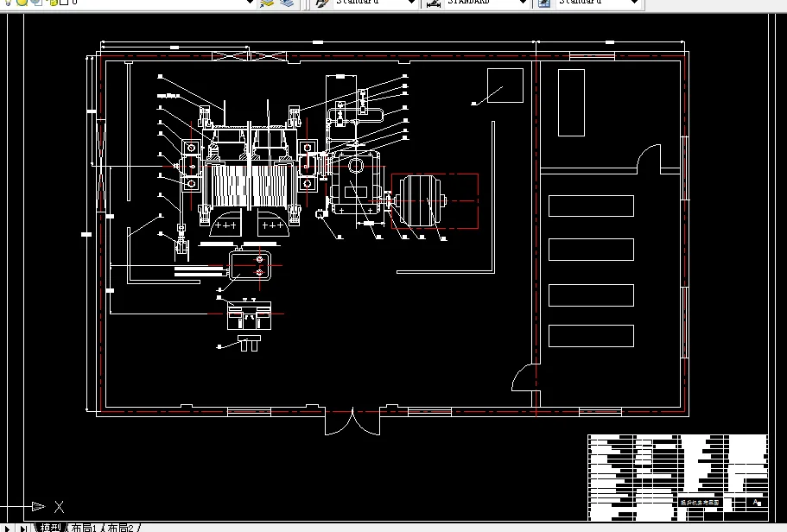The height and width of the screenshot is (532, 787).
Task: Expand the layer control dropdown arrow
Action: click(250, 3)
